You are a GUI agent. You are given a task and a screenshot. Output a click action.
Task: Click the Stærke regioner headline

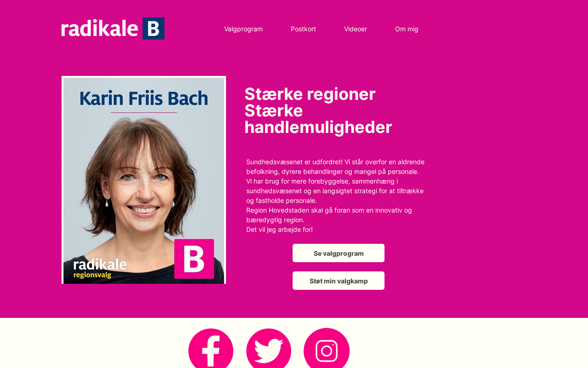318,111
